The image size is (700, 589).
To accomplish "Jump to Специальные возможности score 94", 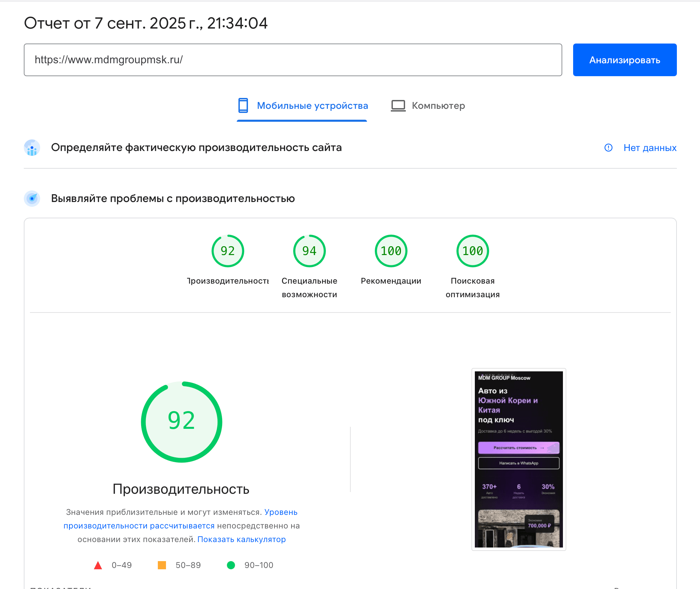I will pyautogui.click(x=309, y=251).
